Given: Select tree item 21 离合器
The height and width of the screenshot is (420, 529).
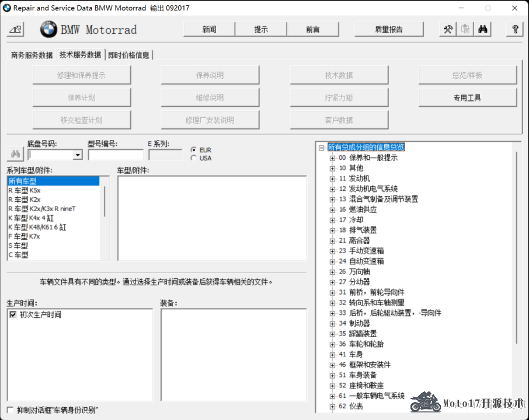Looking at the screenshot, I should point(354,241).
